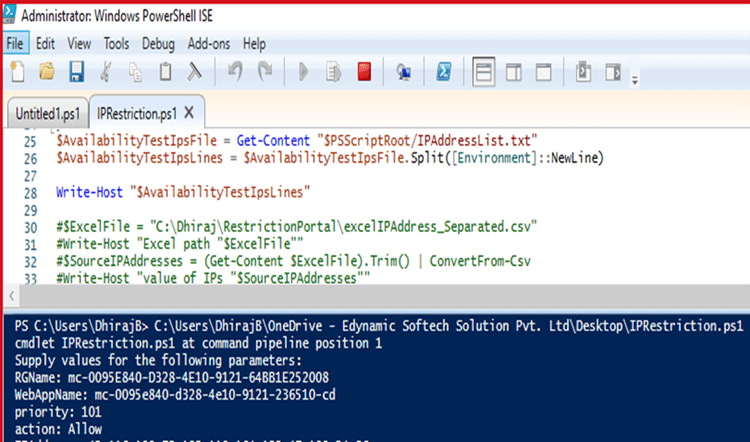Paste from clipboard using clipboard icon
750x442 pixels.
165,72
